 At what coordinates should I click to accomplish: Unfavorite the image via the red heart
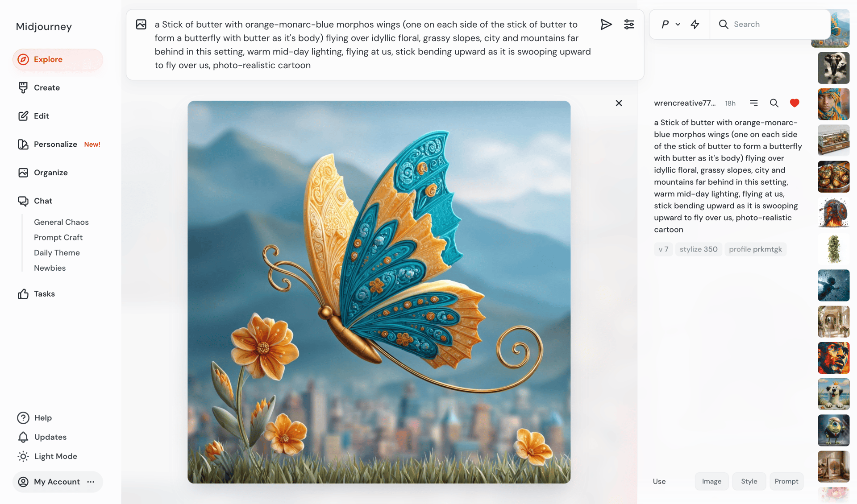click(795, 103)
